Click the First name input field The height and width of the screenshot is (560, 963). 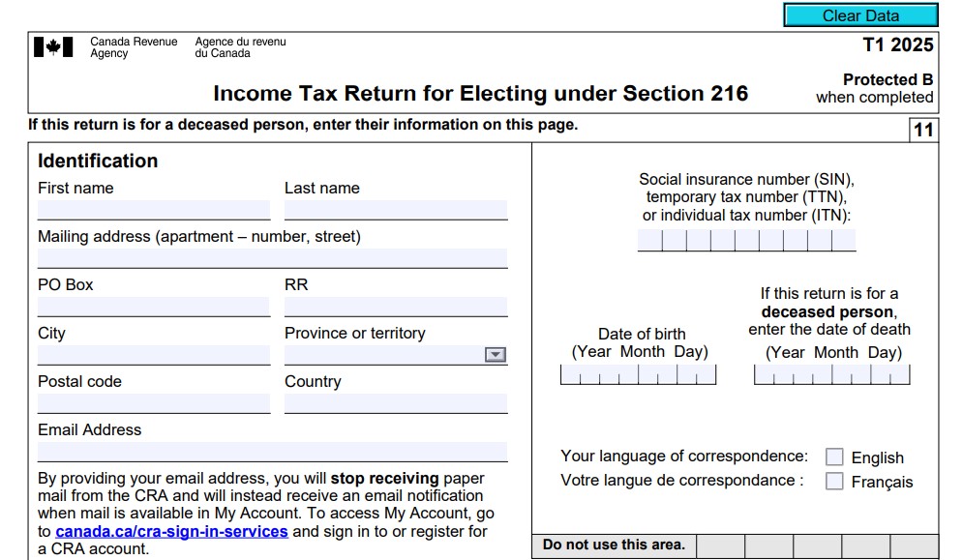pyautogui.click(x=153, y=209)
